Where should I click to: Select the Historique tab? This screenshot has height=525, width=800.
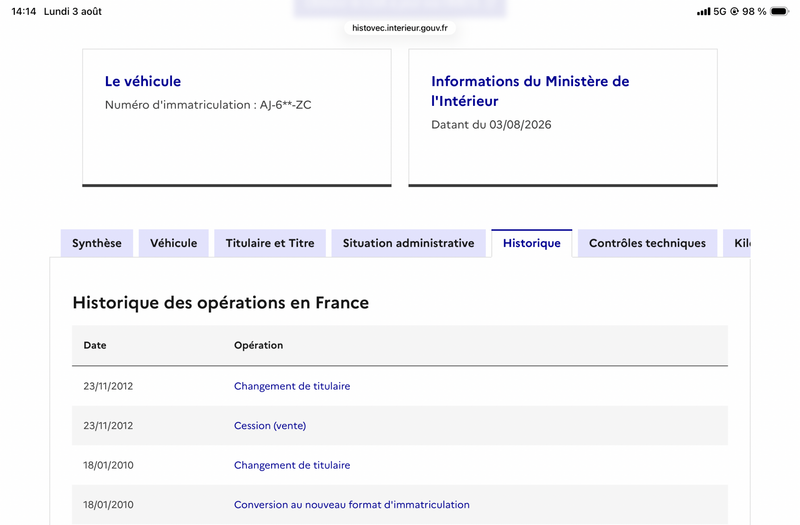click(x=532, y=243)
